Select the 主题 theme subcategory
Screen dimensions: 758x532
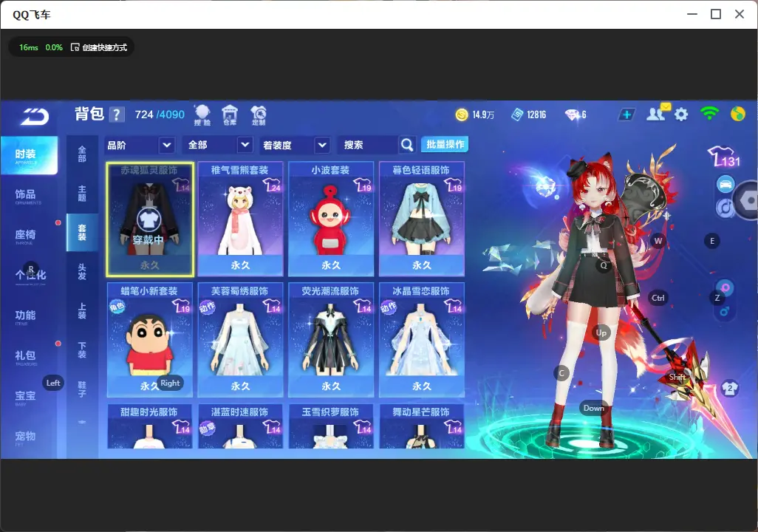pyautogui.click(x=82, y=193)
